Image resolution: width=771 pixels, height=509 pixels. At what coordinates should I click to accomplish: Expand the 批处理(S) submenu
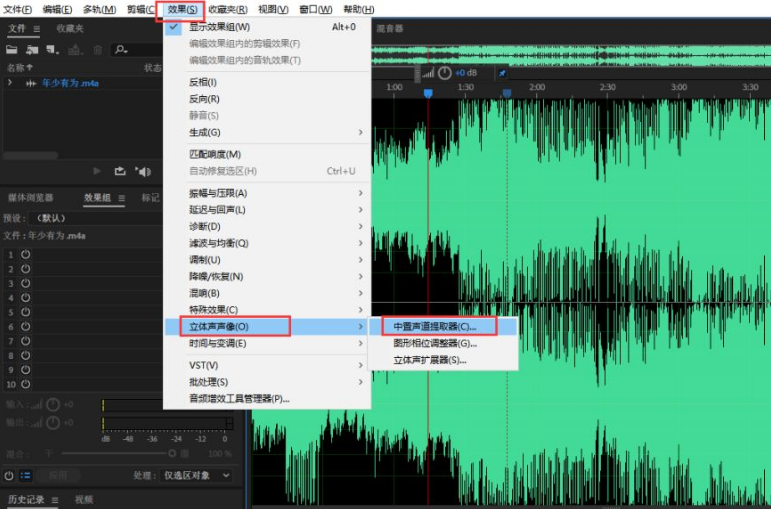pos(267,382)
